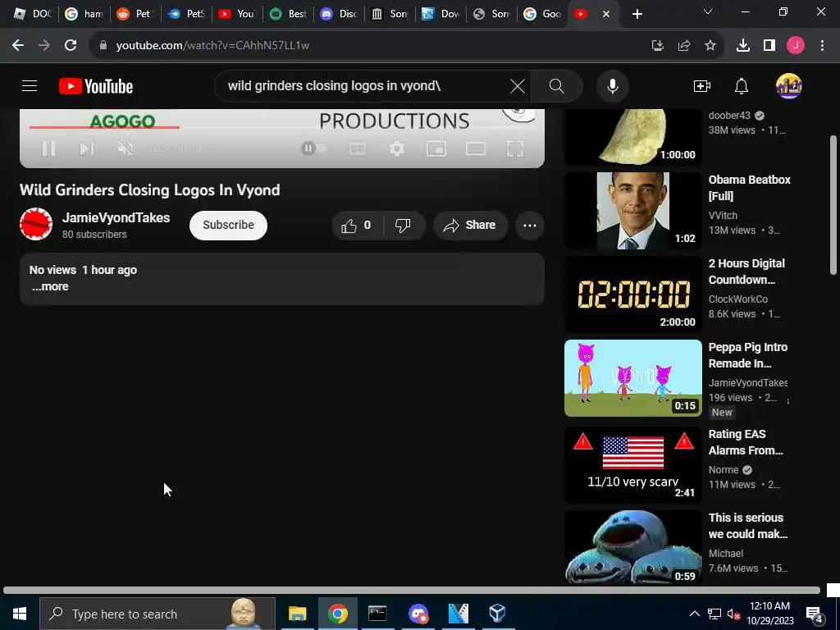Enable miniplayer mode
The height and width of the screenshot is (630, 840).
point(436,148)
